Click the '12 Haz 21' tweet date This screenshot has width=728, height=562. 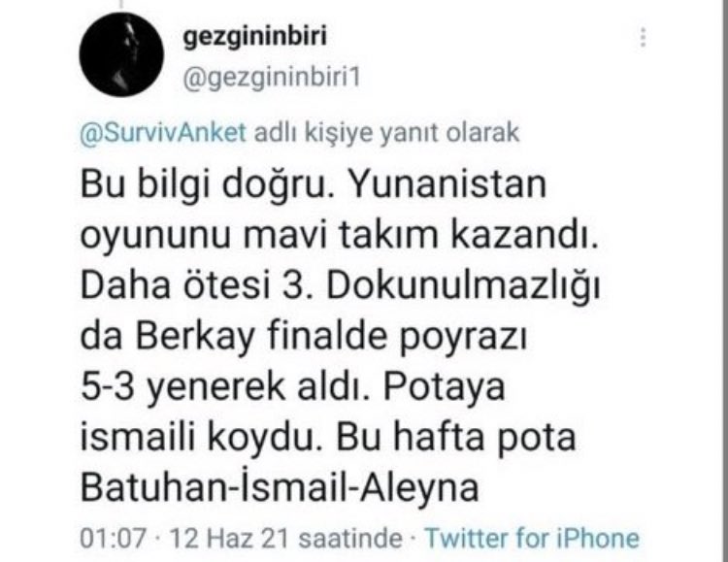229,539
